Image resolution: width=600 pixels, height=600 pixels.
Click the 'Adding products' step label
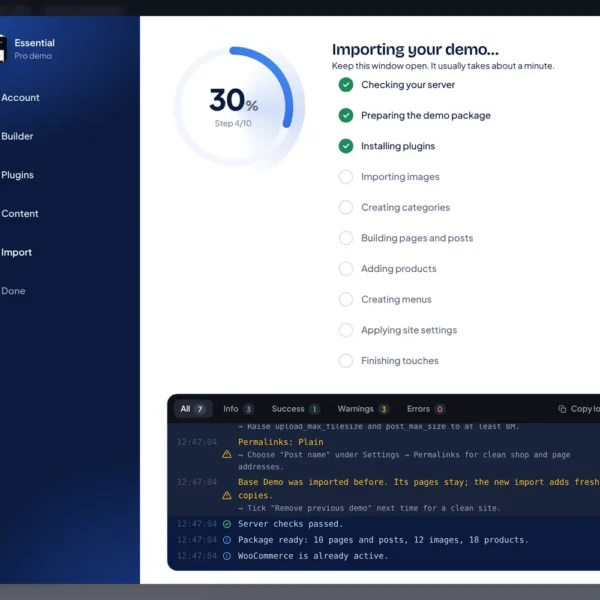pos(399,269)
